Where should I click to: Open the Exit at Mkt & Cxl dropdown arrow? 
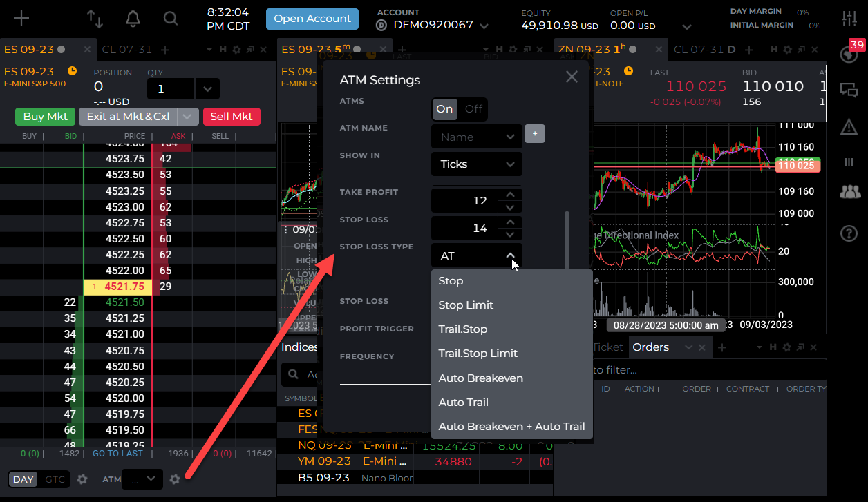(188, 117)
